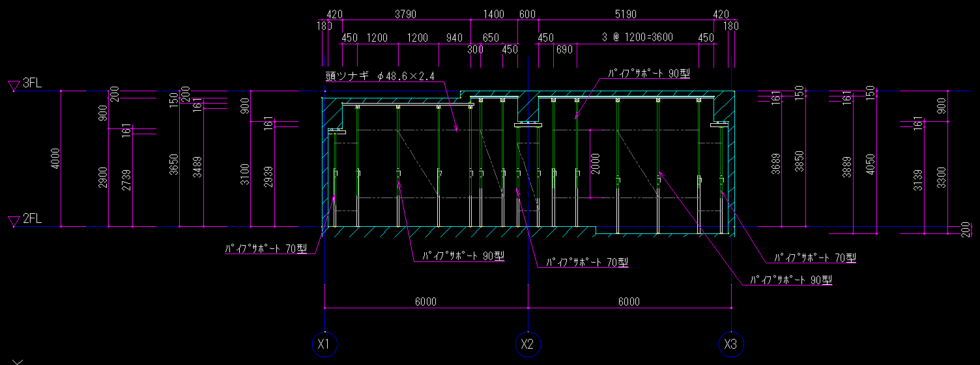
Task: Select the 3790 dimension text at the top
Action: tap(405, 14)
